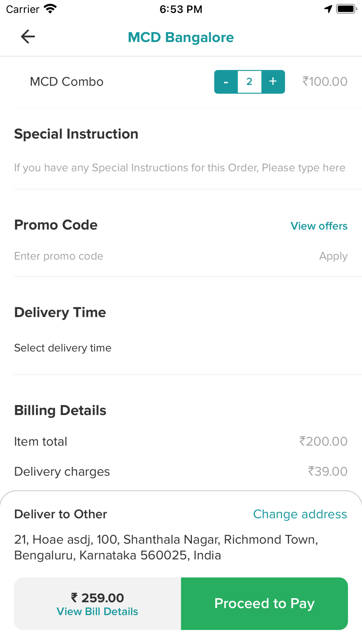The height and width of the screenshot is (644, 362).
Task: Tap the quantity value 2 field
Action: click(x=249, y=82)
